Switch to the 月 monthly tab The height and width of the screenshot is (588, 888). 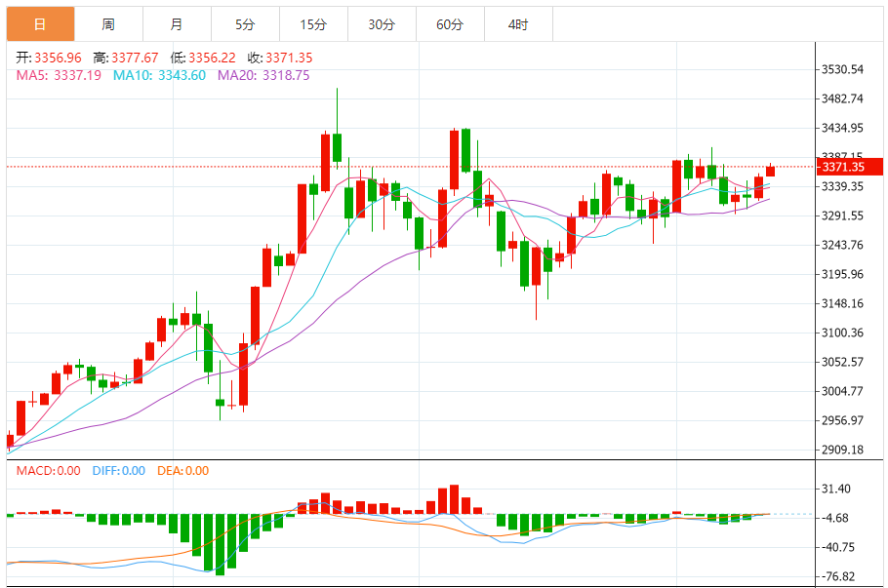[177, 24]
